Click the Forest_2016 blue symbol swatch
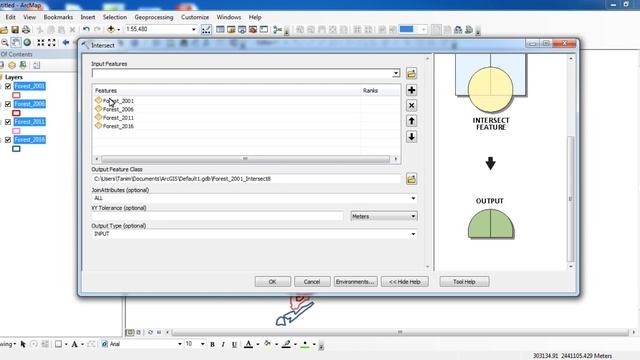This screenshot has height=360, width=640. pos(16,149)
